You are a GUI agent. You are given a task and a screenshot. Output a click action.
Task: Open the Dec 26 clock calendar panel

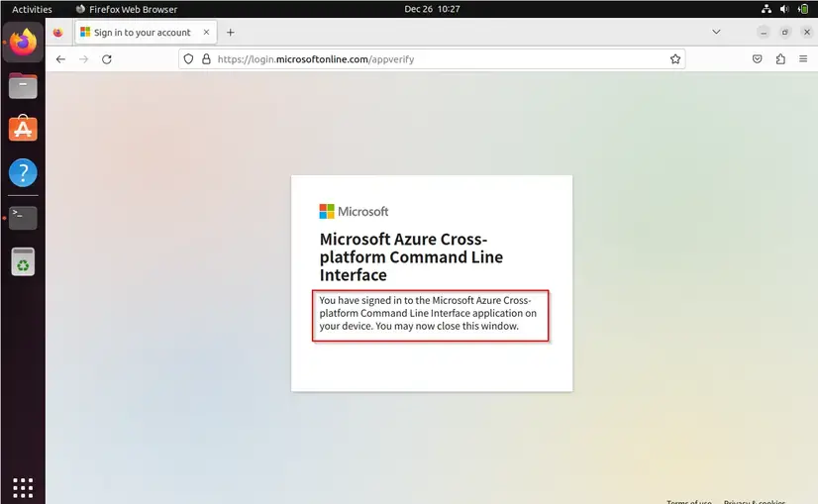click(x=432, y=9)
